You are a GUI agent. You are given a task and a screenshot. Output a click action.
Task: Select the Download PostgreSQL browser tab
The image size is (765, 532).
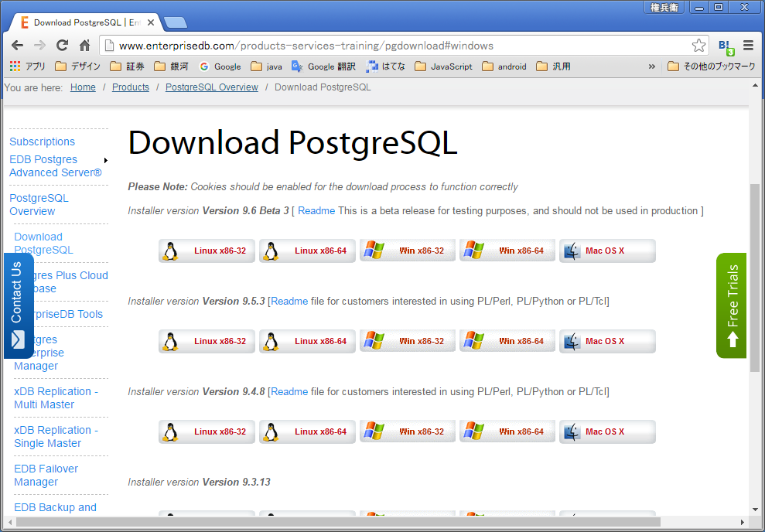pyautogui.click(x=84, y=22)
